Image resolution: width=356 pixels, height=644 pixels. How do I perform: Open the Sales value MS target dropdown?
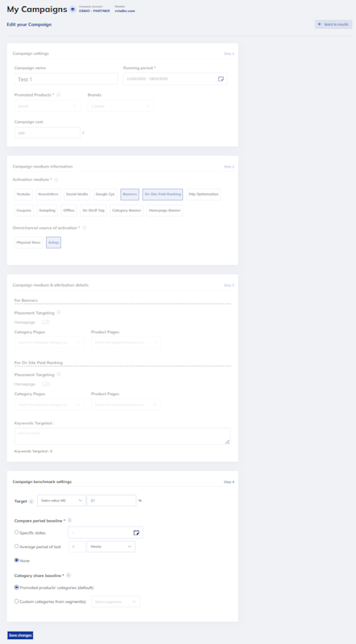(x=62, y=501)
